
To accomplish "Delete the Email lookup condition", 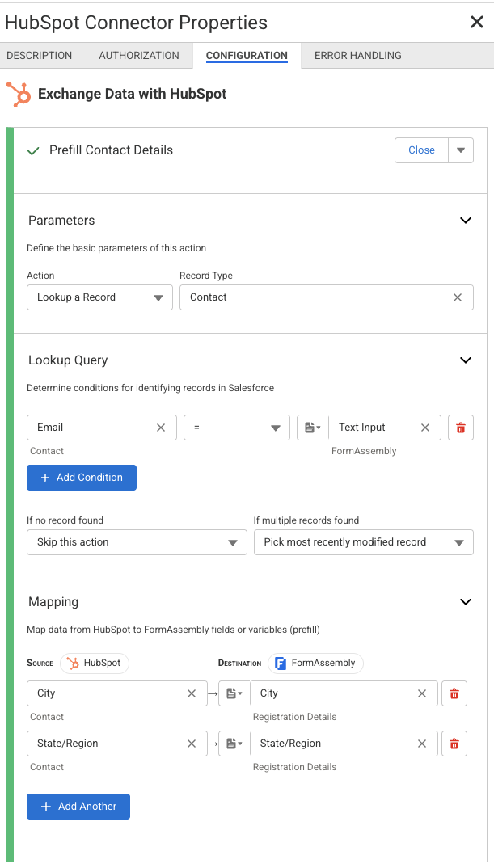I will tap(461, 428).
